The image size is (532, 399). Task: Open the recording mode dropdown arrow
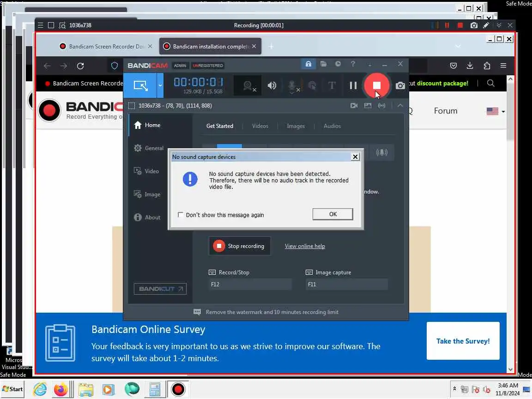pyautogui.click(x=160, y=85)
